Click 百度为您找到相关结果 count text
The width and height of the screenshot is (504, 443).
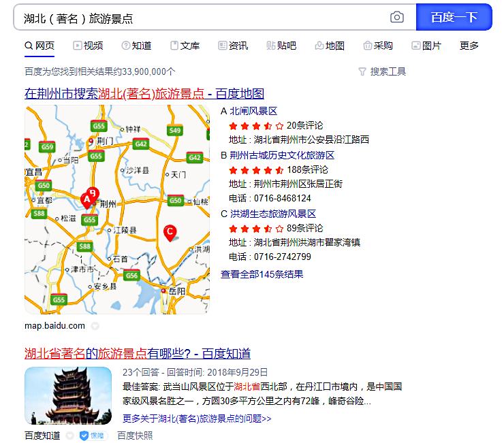100,71
